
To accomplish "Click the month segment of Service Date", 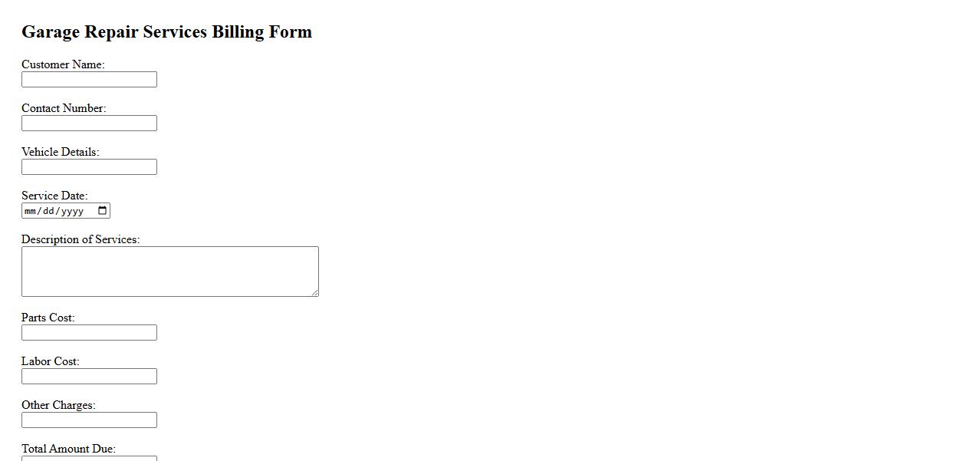I will (31, 211).
